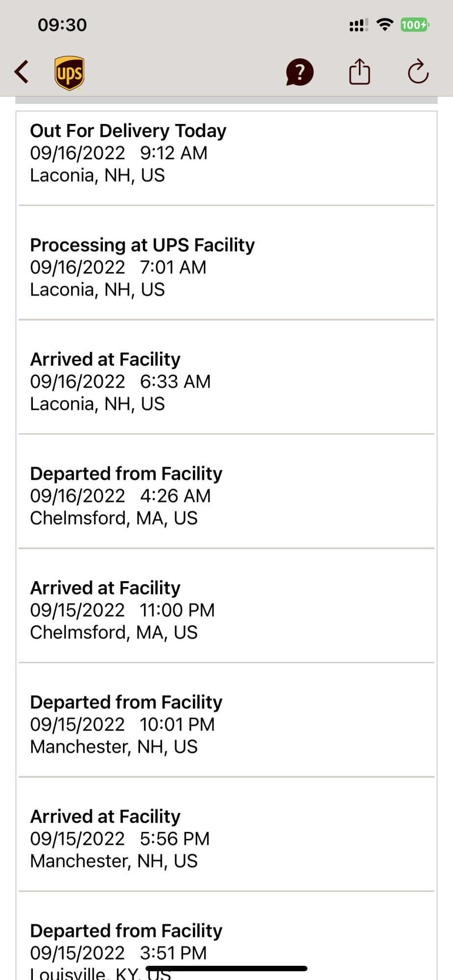Tap the cellular signal icon

point(358,25)
